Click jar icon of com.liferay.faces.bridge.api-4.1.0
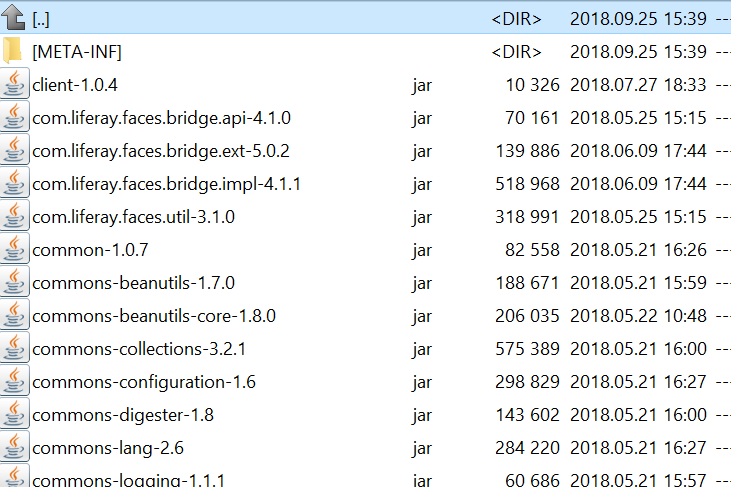 [14, 117]
